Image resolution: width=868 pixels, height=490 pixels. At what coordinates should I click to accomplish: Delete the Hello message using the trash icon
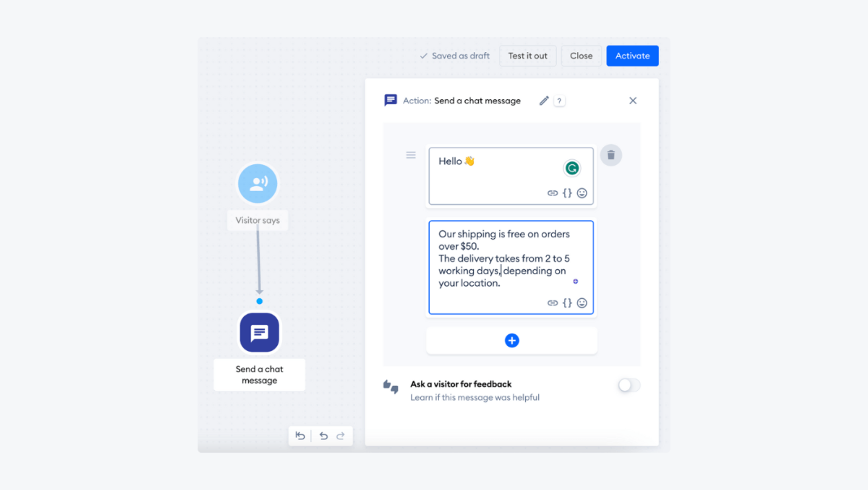point(611,155)
